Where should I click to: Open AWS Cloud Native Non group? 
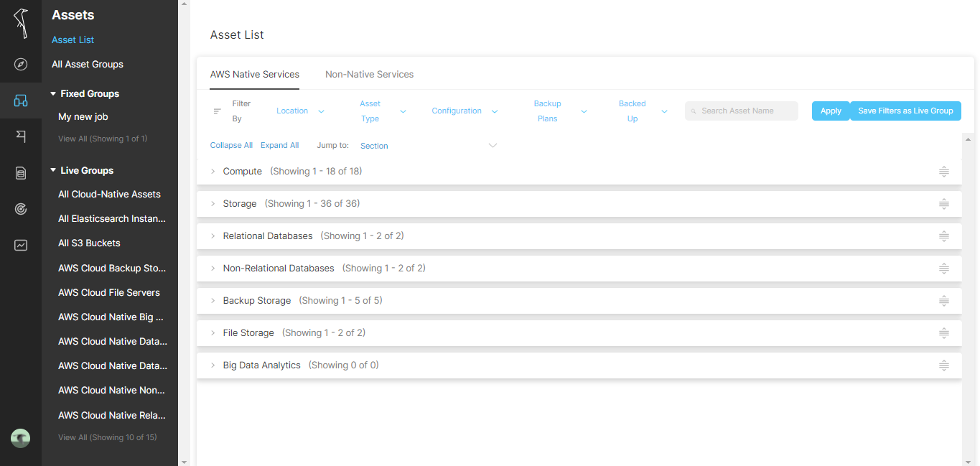[x=111, y=391]
